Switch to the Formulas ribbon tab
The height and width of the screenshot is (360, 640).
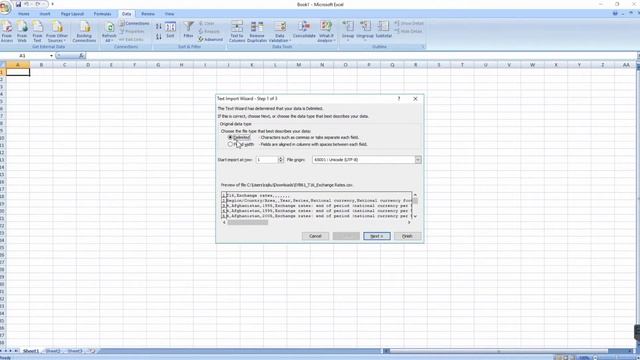click(x=102, y=14)
